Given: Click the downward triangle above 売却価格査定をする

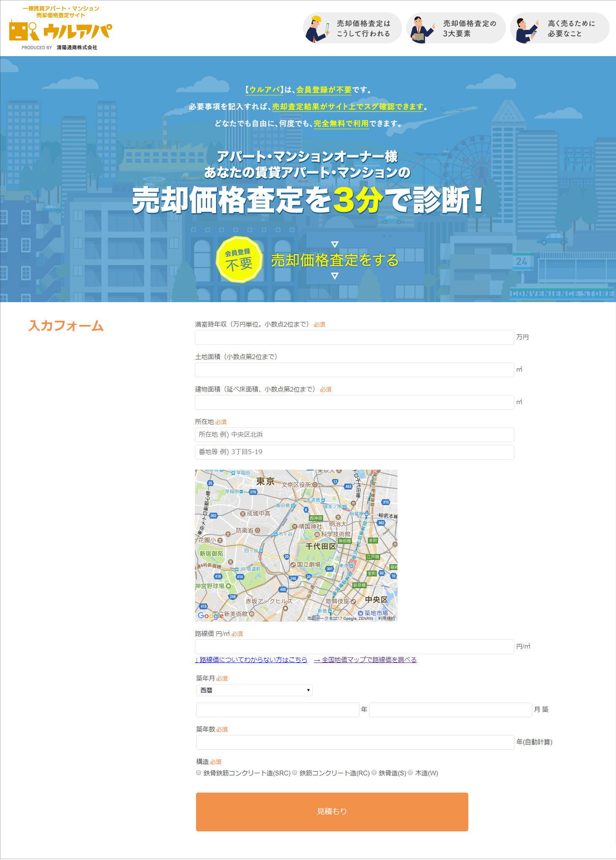Looking at the screenshot, I should point(335,244).
